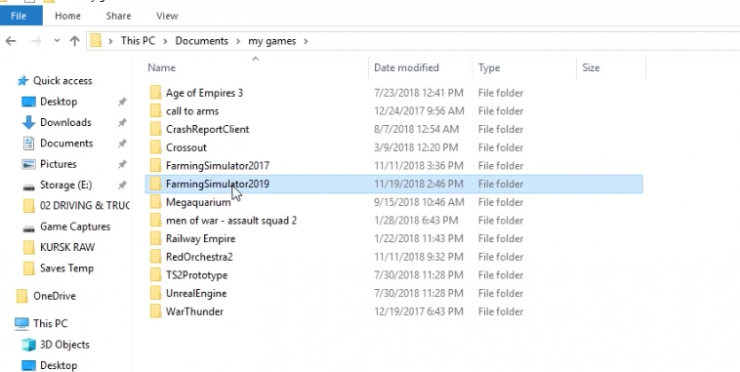Viewport: 740px width, 372px height.
Task: Navigate to This PC in breadcrumb
Action: coord(138,41)
